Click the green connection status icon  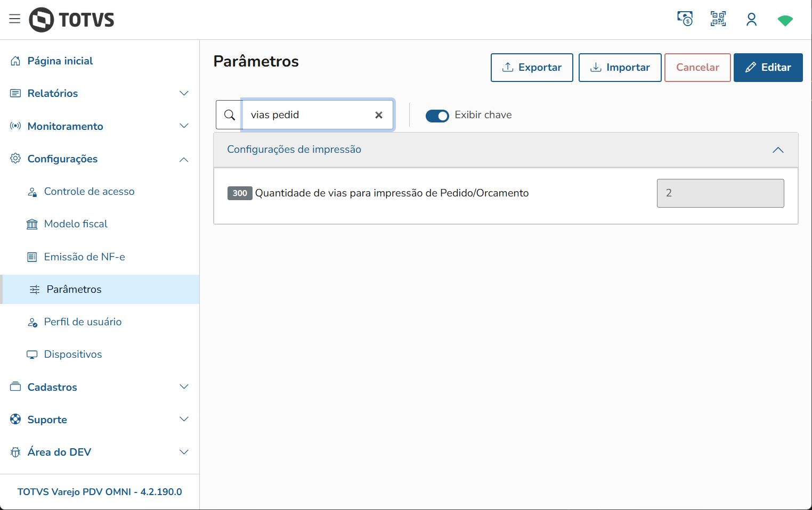coord(785,21)
